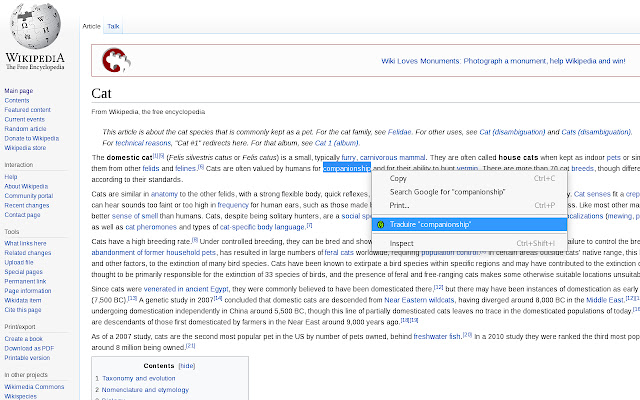This screenshot has height=400, width=640.
Task: Click the Wikipedia globe logo
Action: pyautogui.click(x=35, y=25)
